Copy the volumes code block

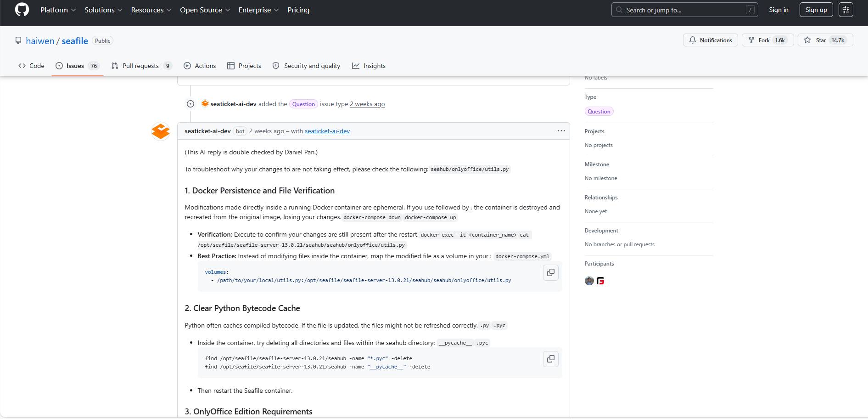(x=551, y=272)
